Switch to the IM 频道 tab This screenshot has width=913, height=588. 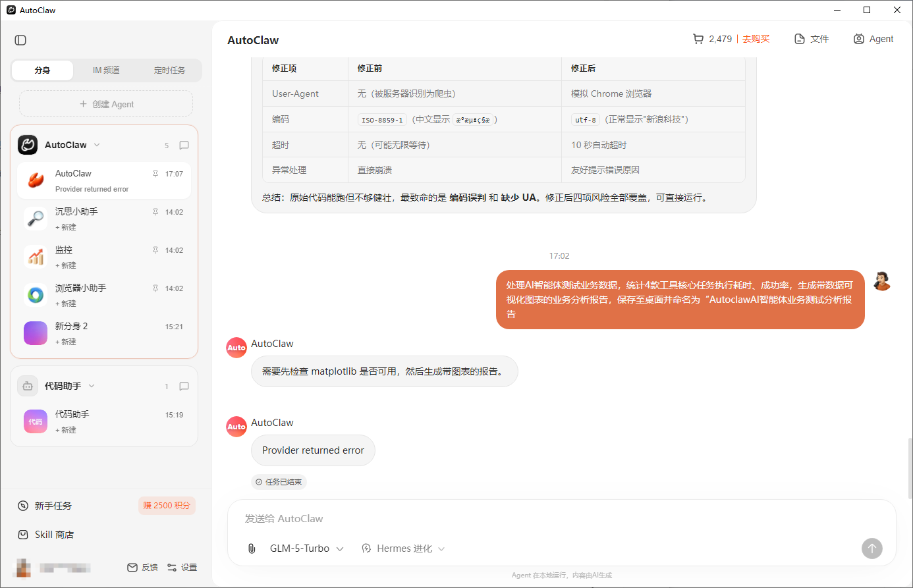pyautogui.click(x=106, y=70)
